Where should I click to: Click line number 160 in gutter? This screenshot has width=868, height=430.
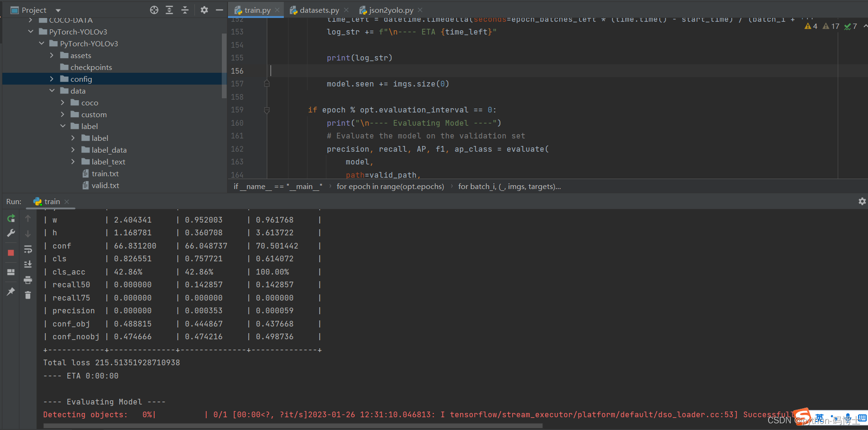237,123
